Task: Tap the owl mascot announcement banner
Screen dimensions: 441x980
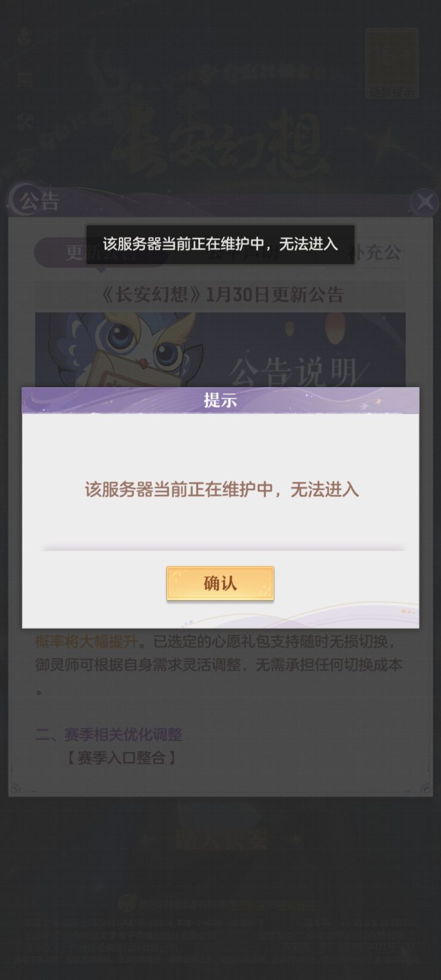Action: [x=220, y=349]
